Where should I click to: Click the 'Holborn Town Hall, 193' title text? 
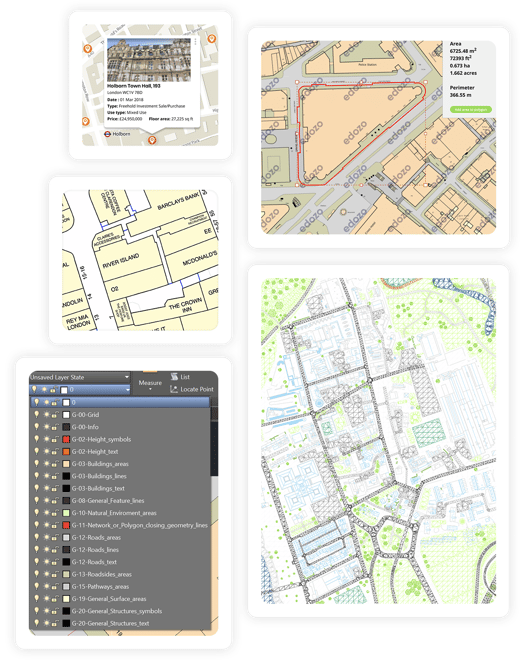(x=134, y=86)
